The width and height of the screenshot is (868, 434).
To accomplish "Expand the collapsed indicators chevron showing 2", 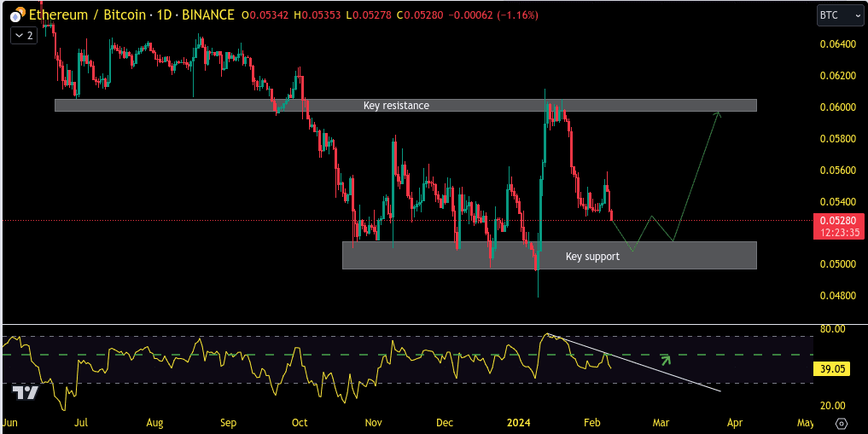I will (24, 36).
